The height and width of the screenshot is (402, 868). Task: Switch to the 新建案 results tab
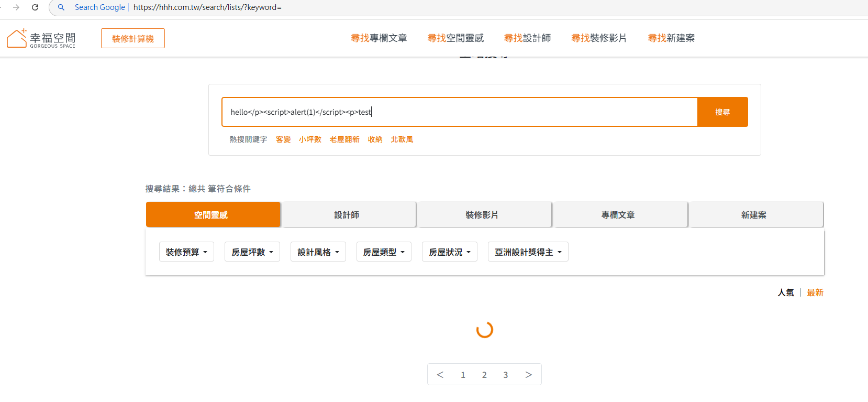point(756,214)
